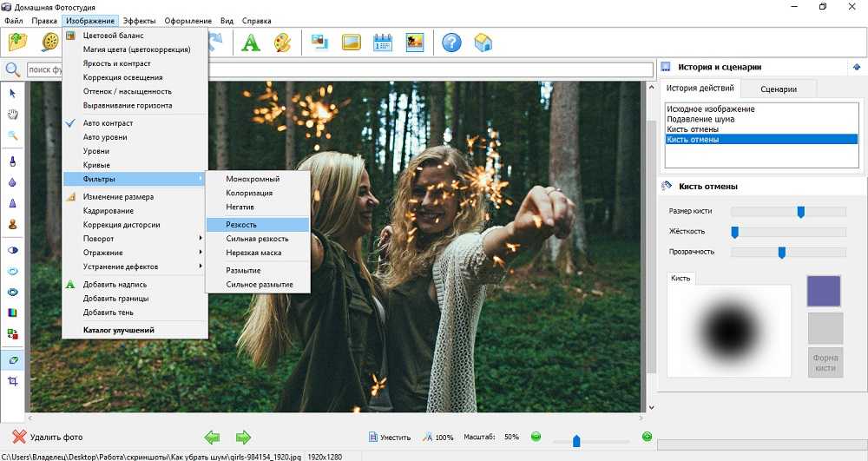Click the calendar icon in top toolbar
Screen dimensions: 868x461
point(383,42)
